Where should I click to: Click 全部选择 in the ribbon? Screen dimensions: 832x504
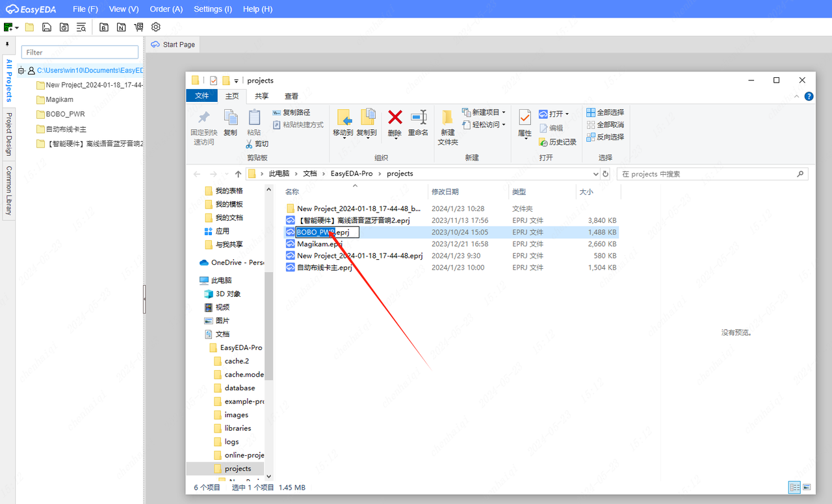[x=605, y=112]
